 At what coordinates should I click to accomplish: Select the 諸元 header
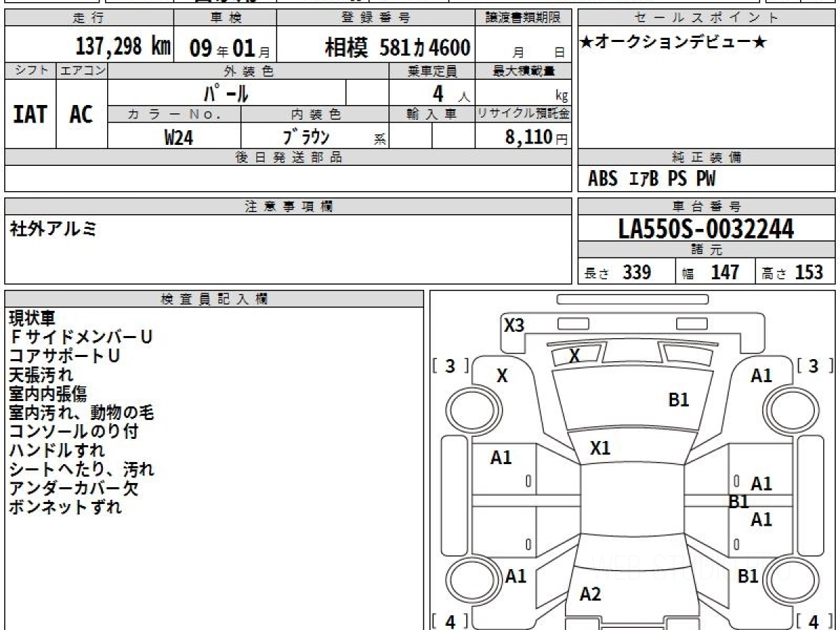tap(707, 250)
